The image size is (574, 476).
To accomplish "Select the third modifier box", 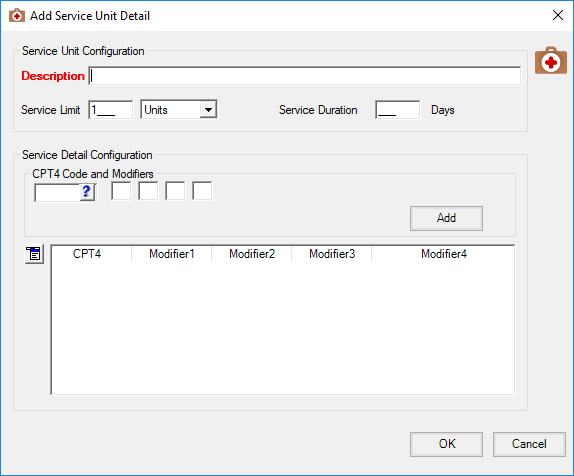I will coord(175,190).
